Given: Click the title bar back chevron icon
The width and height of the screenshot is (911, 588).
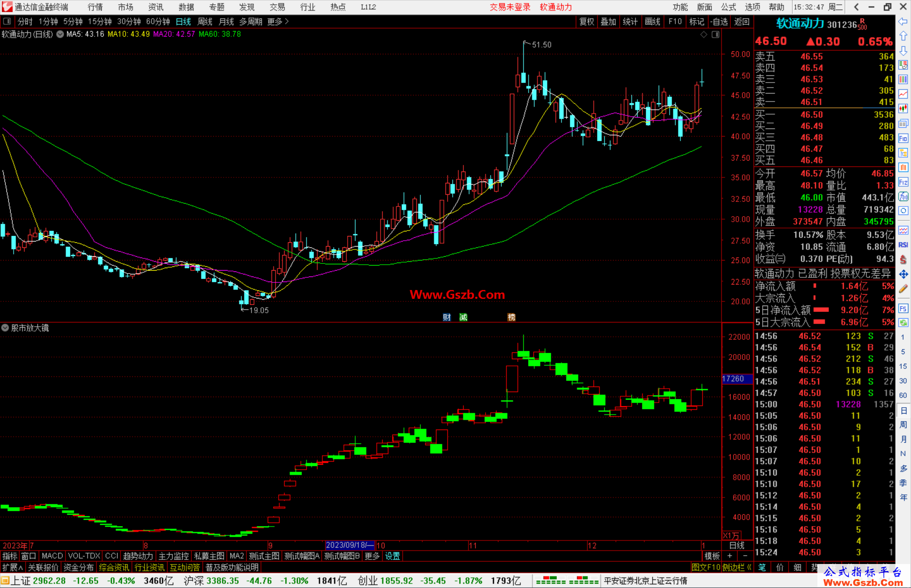Looking at the screenshot, I should 856,7.
